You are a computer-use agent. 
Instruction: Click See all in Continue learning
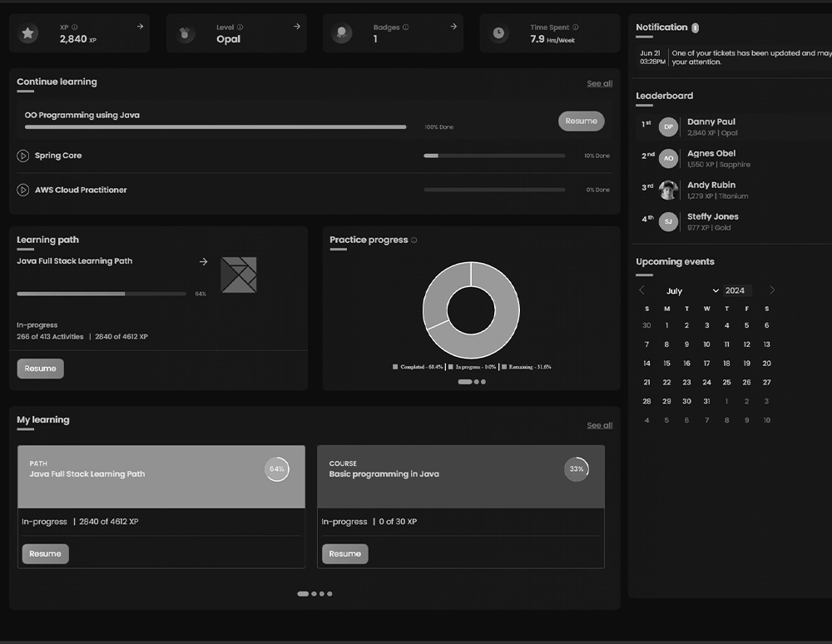point(599,84)
